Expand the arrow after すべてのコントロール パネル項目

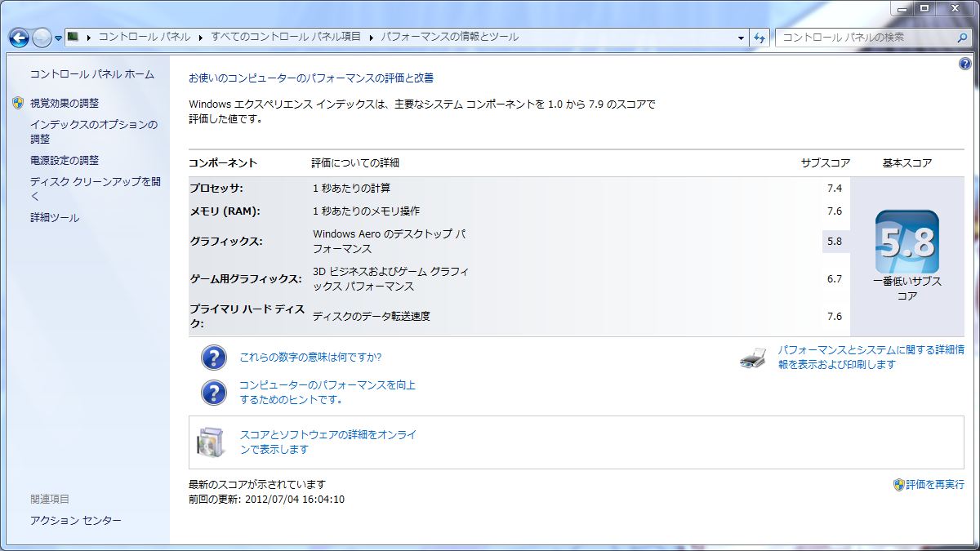pos(372,38)
